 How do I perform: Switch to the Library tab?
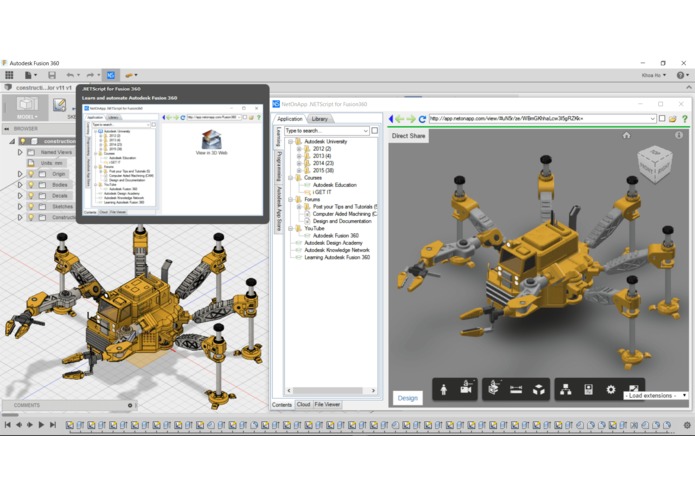pos(320,119)
